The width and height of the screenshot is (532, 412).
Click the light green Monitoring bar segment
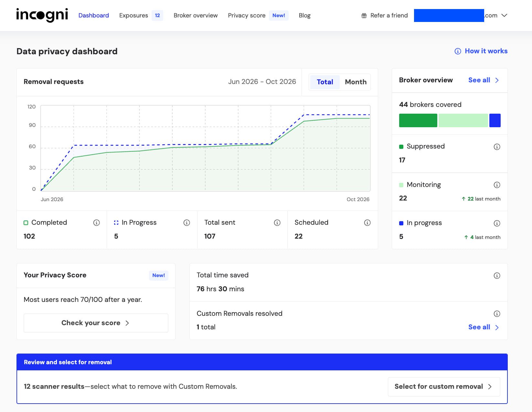463,120
